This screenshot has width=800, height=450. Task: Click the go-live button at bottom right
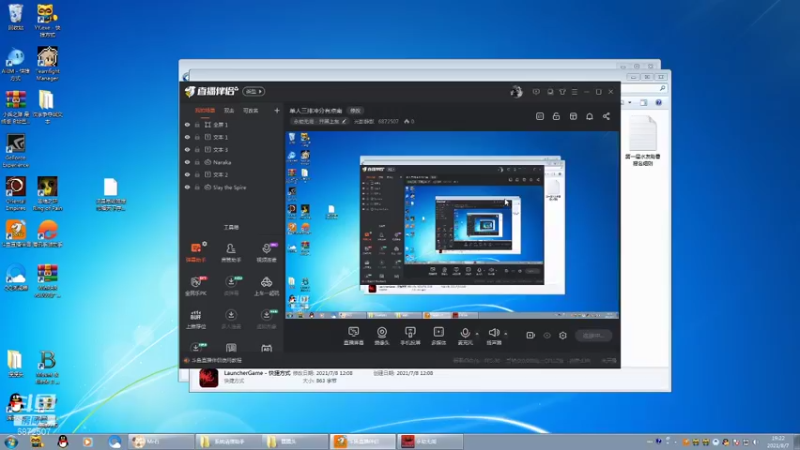click(593, 335)
